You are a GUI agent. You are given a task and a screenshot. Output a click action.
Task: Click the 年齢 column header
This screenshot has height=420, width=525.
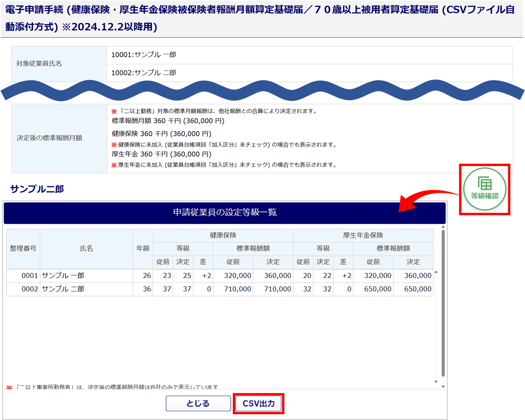point(143,249)
